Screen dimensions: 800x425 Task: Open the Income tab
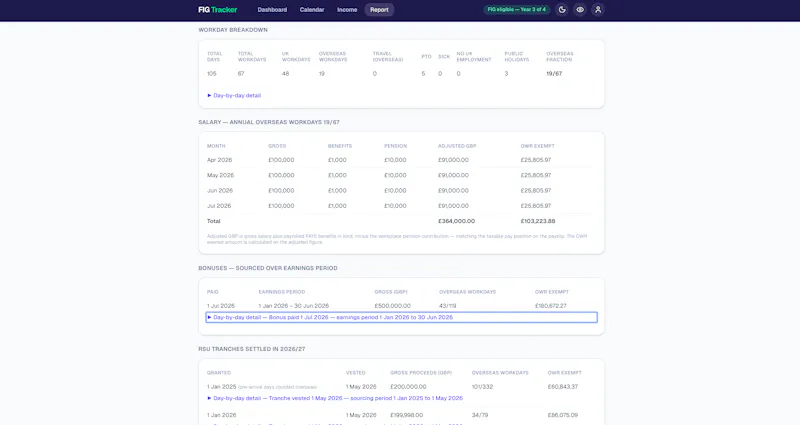tap(347, 10)
